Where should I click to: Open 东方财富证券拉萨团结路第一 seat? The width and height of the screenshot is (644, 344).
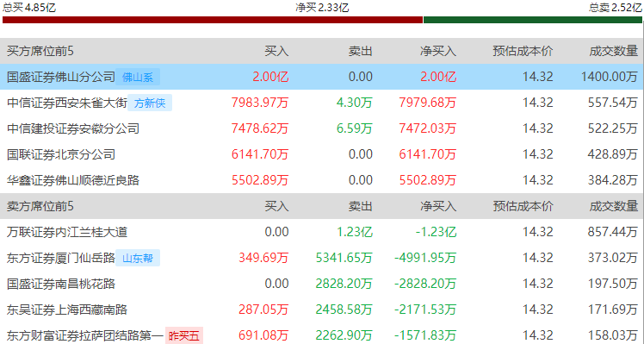point(85,335)
